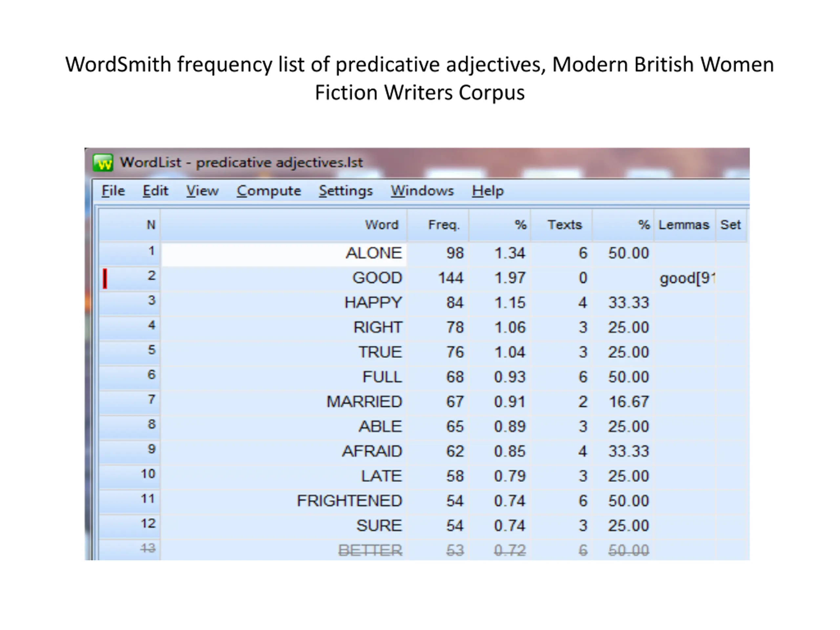Screen dimensions: 840x630
Task: Select the word HAPPY
Action: [x=373, y=303]
